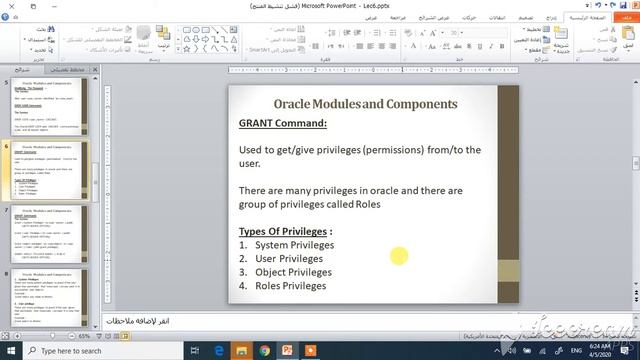Open the Windows Start menu
The image size is (640, 360).
11,351
